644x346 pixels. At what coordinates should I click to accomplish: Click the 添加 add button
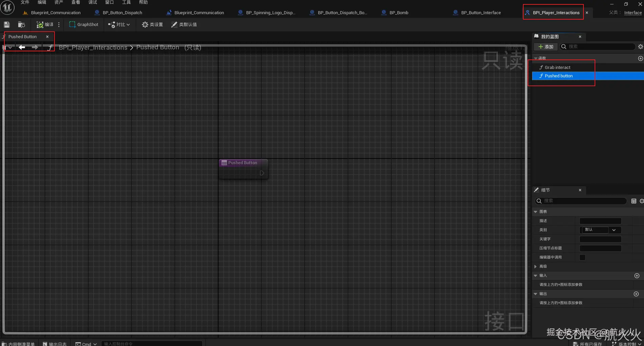(x=546, y=47)
